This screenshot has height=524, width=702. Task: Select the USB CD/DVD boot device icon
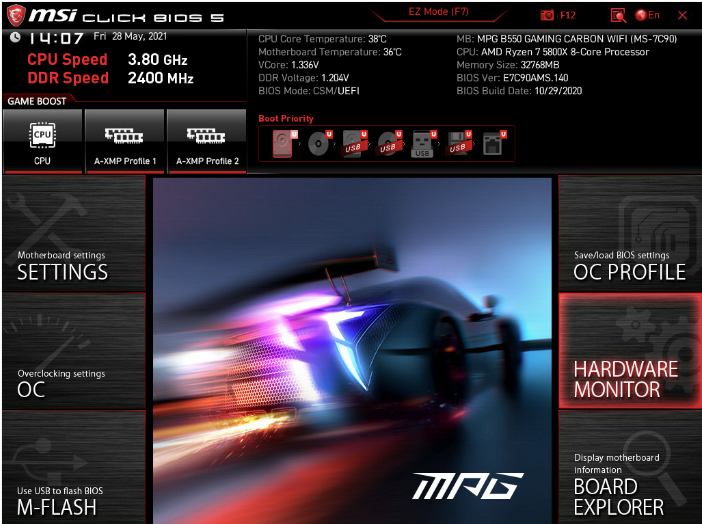(390, 143)
